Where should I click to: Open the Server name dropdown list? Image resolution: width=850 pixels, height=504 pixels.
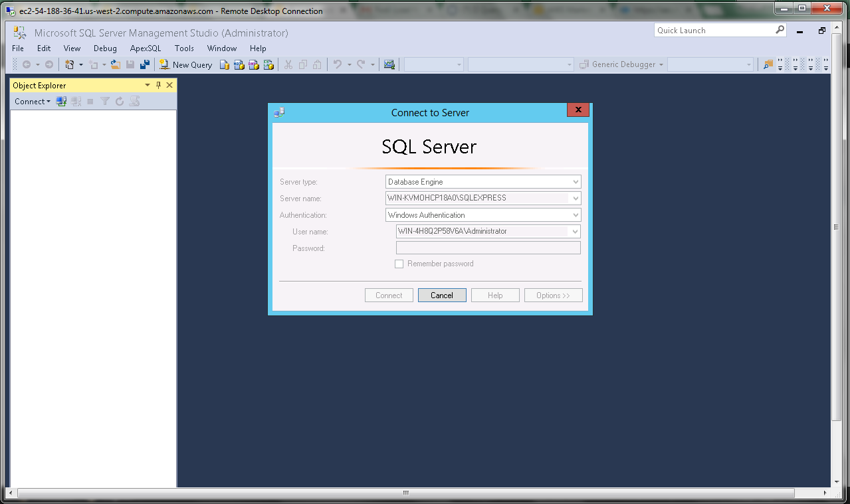(576, 199)
